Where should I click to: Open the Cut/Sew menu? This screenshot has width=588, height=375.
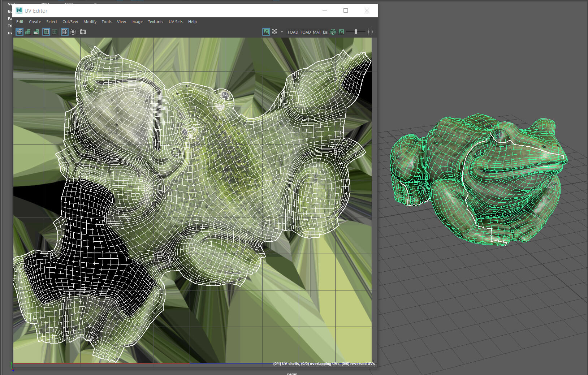(x=70, y=22)
